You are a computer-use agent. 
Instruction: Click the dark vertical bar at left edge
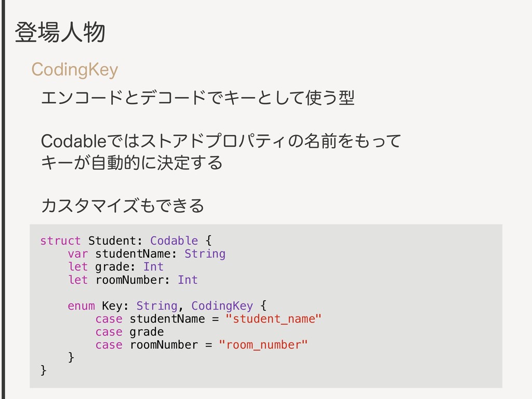(x=3, y=199)
